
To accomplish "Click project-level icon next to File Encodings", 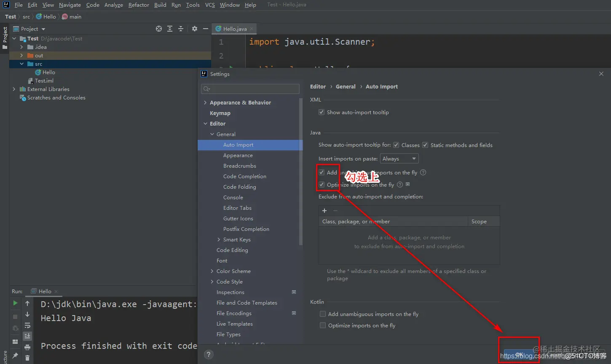I will (x=294, y=313).
